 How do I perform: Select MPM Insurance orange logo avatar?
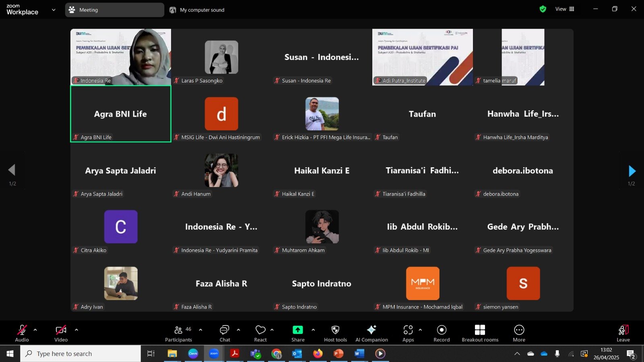[x=423, y=283]
